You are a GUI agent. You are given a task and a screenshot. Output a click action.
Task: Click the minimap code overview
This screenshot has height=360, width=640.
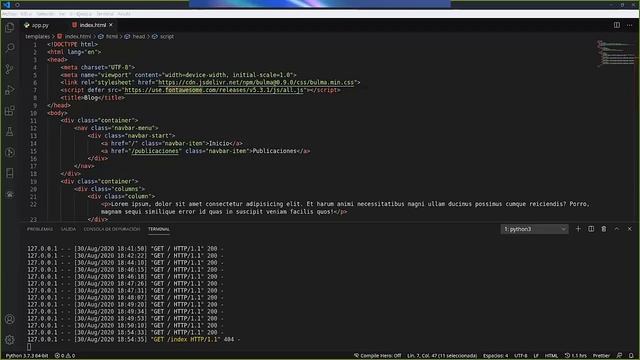616,53
